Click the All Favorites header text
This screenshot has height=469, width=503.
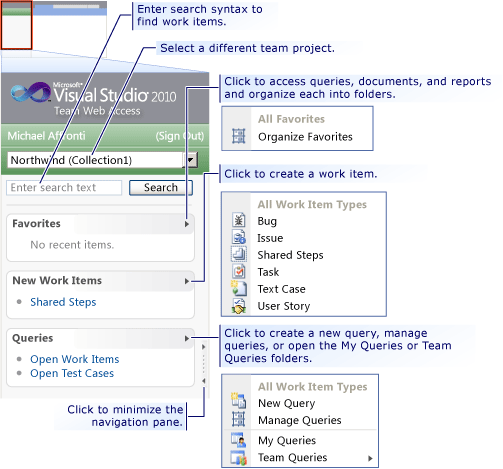[x=291, y=119]
